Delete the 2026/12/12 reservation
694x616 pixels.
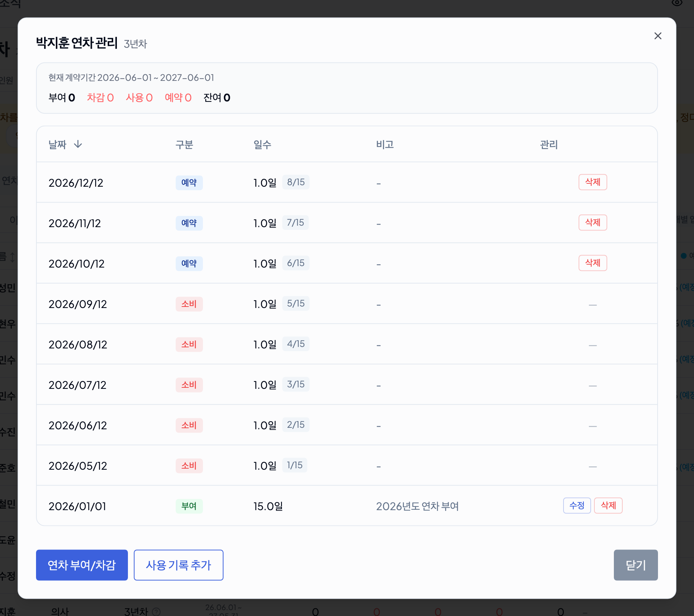(x=593, y=182)
